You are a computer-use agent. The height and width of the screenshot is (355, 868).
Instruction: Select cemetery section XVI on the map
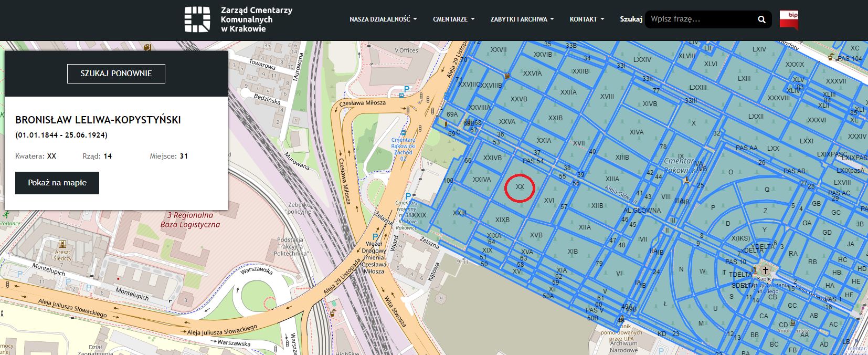(549, 201)
